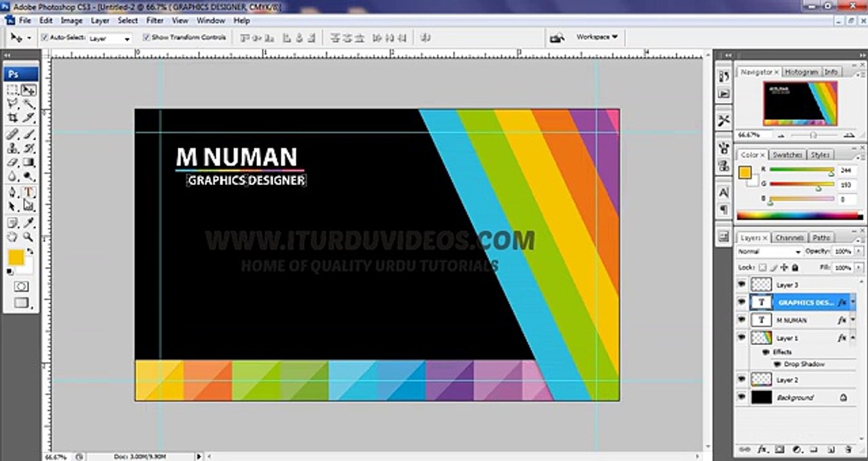Select the Path Selection tool

[12, 206]
